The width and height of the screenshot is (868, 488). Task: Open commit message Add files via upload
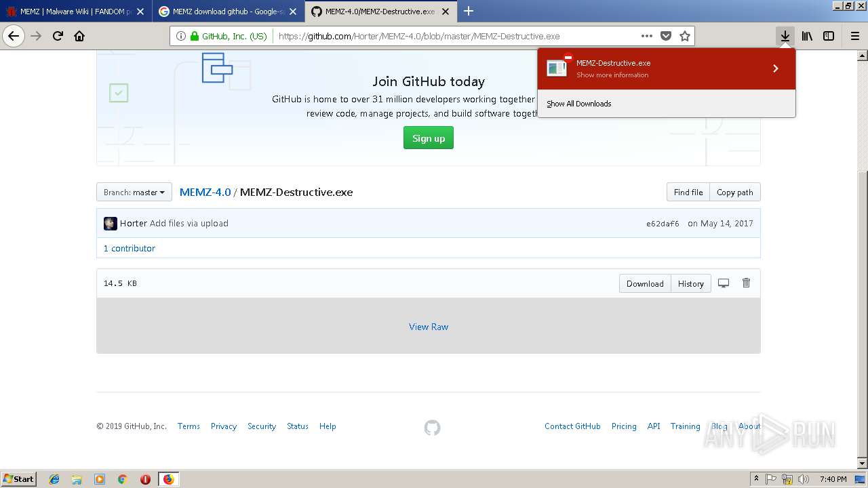(189, 224)
